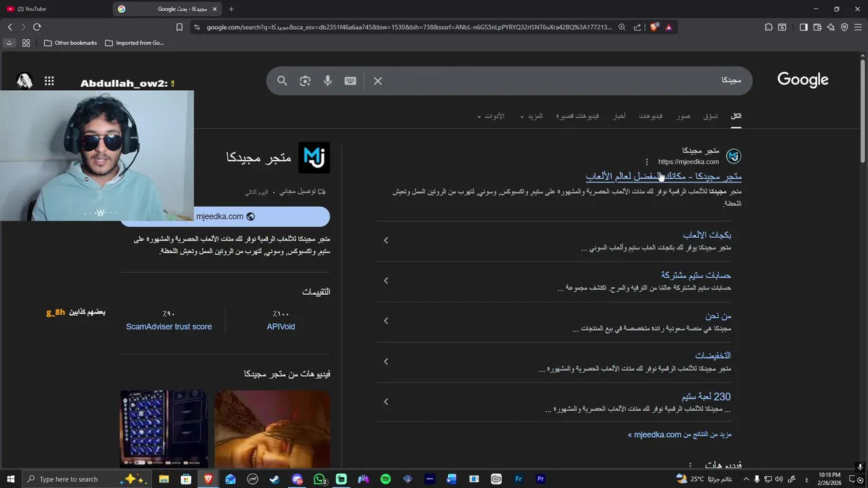Expand حسابات ستيم مشتركة sitelink chevron
Screen dimensions: 868x488
[x=386, y=281]
